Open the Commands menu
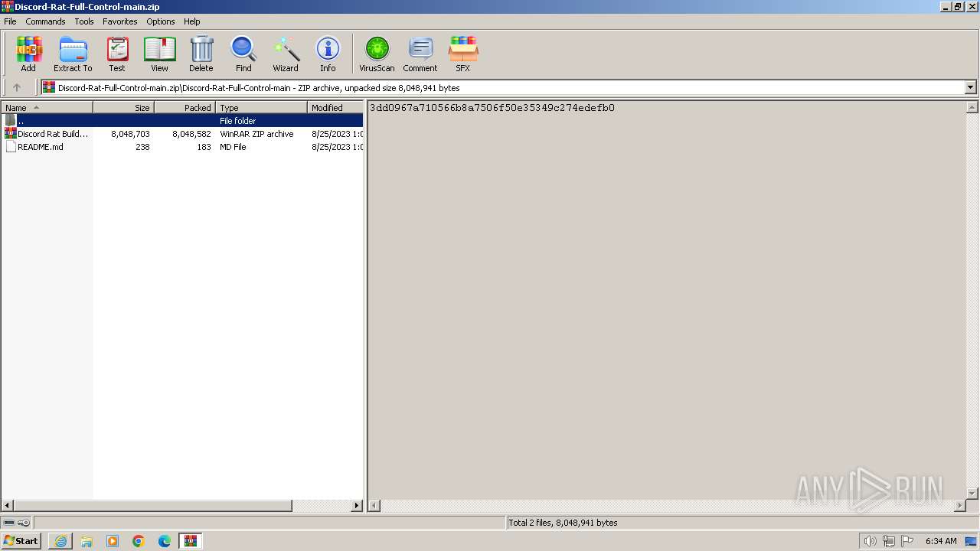The width and height of the screenshot is (980, 551). [x=45, y=21]
